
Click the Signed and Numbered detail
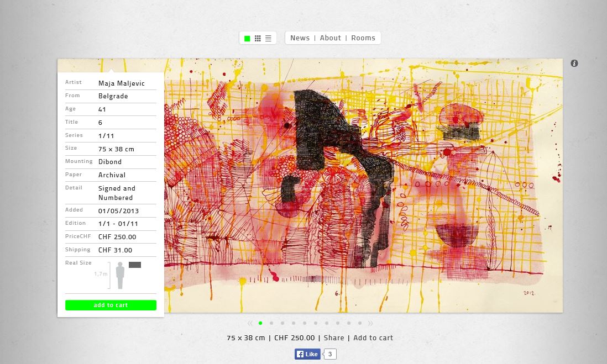tap(117, 193)
